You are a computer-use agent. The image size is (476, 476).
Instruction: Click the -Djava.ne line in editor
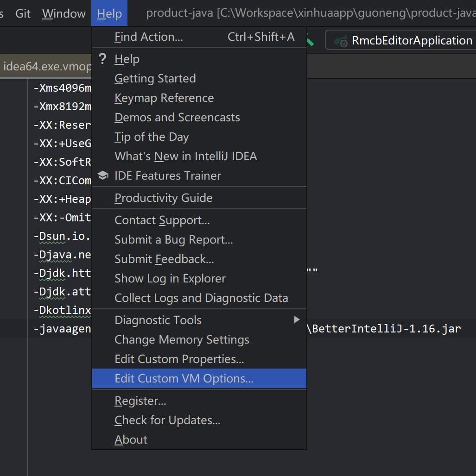[x=62, y=255]
